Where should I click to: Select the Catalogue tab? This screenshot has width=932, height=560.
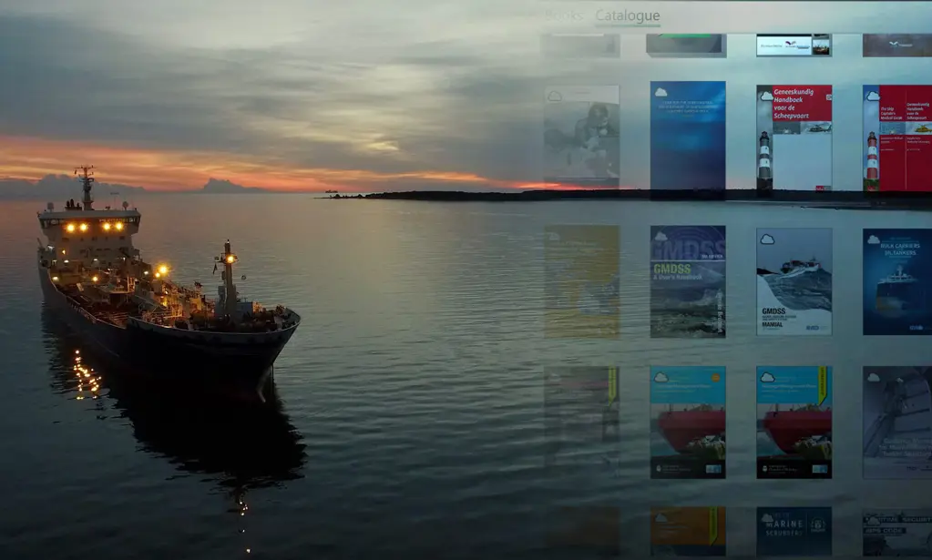[x=627, y=15]
